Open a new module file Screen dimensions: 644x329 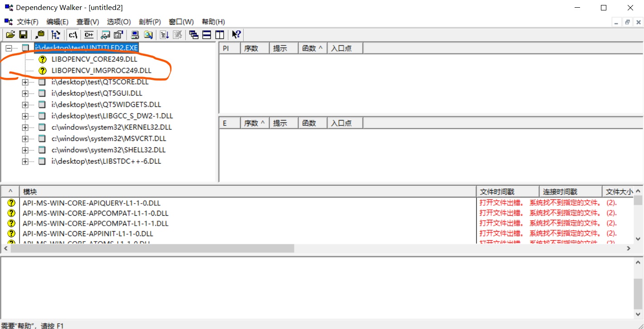click(10, 34)
